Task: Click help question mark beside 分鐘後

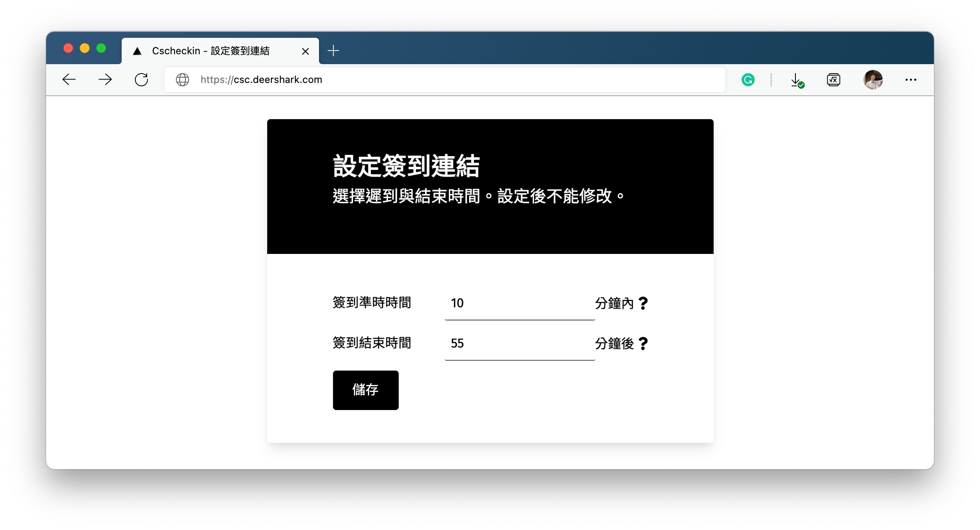Action: (643, 343)
